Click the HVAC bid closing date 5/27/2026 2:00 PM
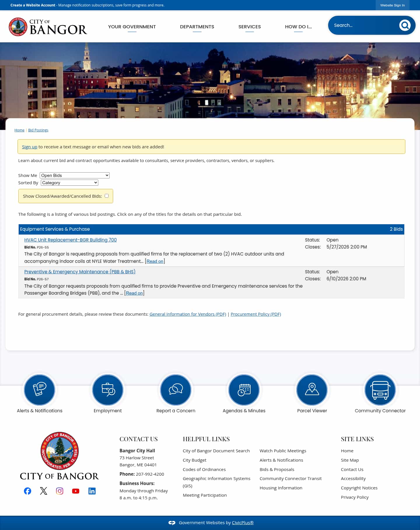420x530 pixels. pyautogui.click(x=346, y=247)
